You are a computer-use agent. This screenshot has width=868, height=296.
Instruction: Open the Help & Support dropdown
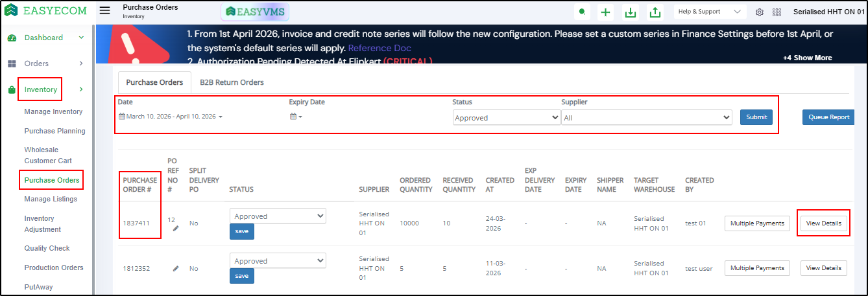click(x=709, y=12)
